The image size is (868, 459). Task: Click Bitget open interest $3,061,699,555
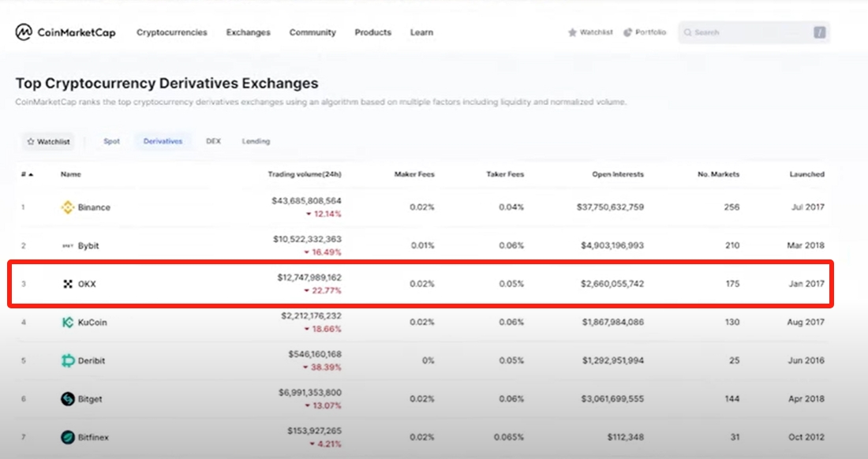click(x=612, y=399)
